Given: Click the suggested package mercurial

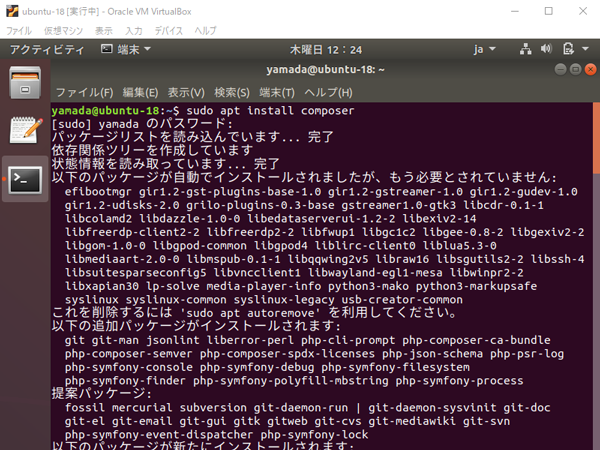Looking at the screenshot, I should click(x=142, y=408).
